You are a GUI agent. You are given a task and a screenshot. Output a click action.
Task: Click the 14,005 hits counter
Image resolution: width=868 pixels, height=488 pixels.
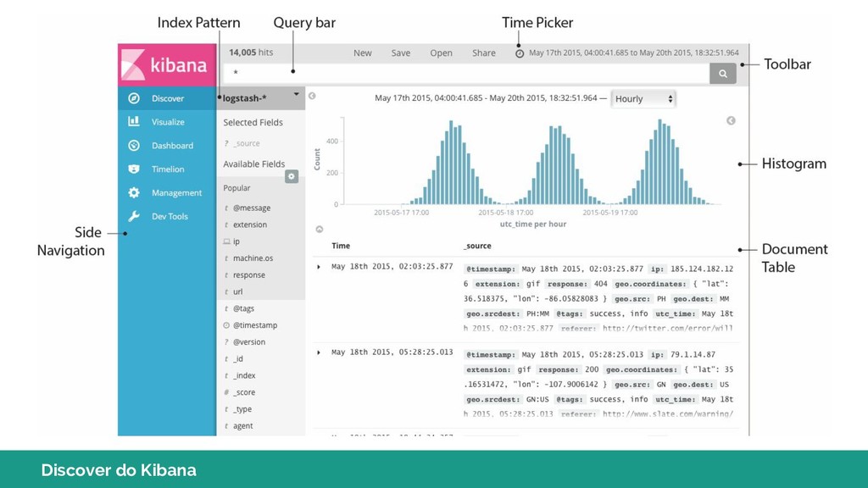click(x=251, y=53)
